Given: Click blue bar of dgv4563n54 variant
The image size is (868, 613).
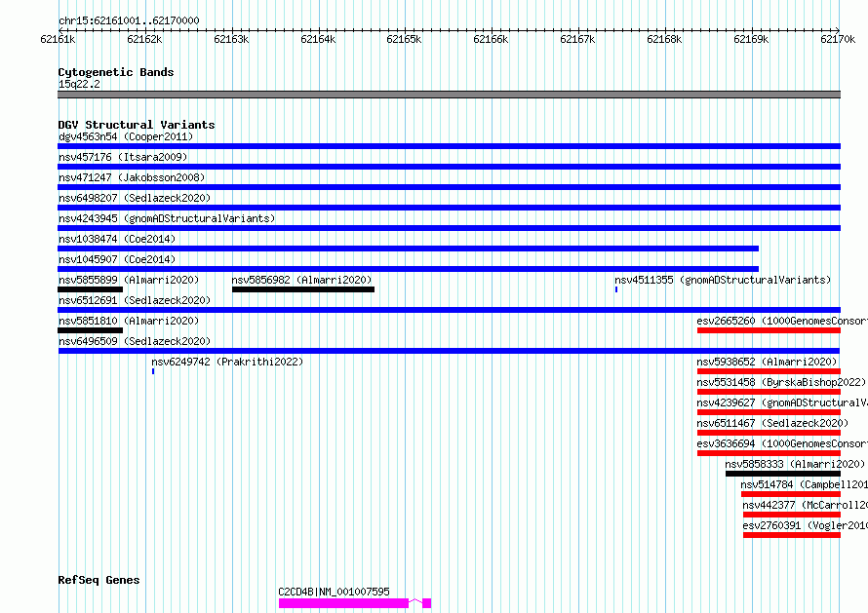Looking at the screenshot, I should [x=449, y=146].
